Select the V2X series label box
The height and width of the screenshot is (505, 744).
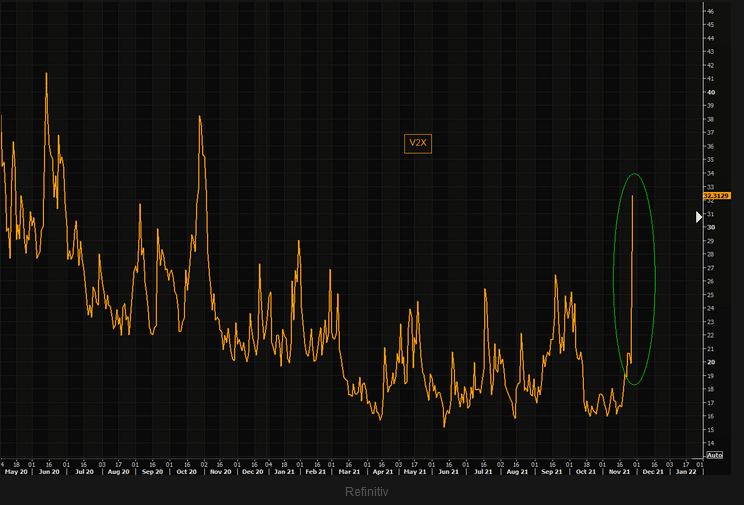tap(418, 143)
